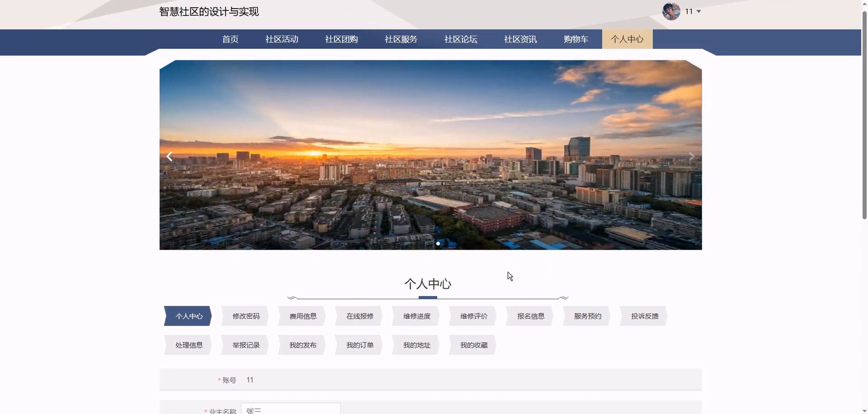Switch to the 我的收藏 tab
Image resolution: width=868 pixels, height=414 pixels.
(x=473, y=345)
